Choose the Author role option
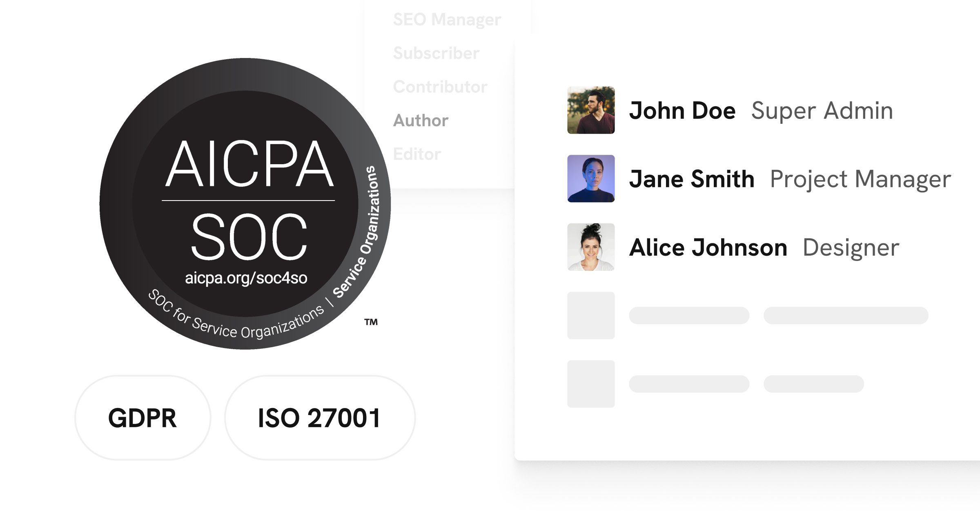This screenshot has width=980, height=513. [421, 120]
